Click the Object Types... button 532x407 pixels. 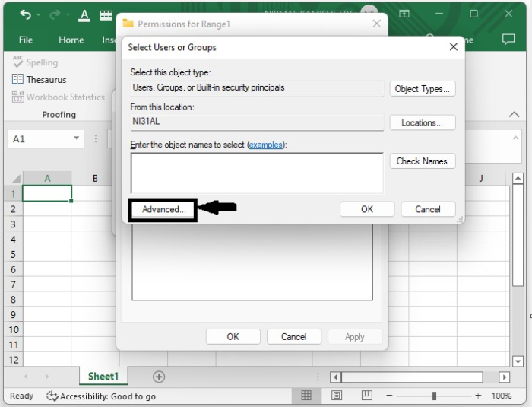[423, 89]
